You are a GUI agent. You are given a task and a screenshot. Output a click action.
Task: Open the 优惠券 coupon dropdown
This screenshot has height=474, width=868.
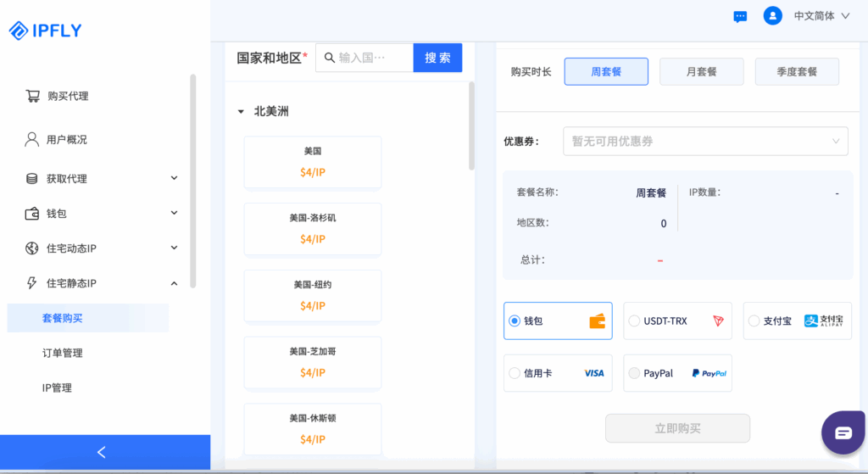(705, 142)
